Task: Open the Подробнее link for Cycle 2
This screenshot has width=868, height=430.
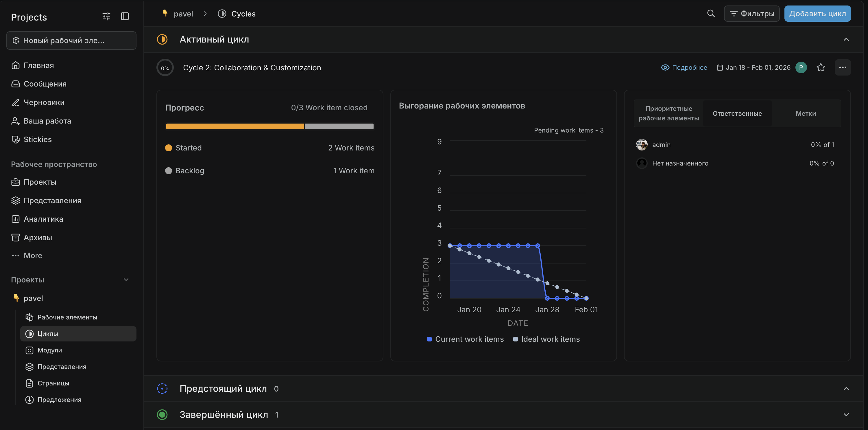Action: point(689,67)
